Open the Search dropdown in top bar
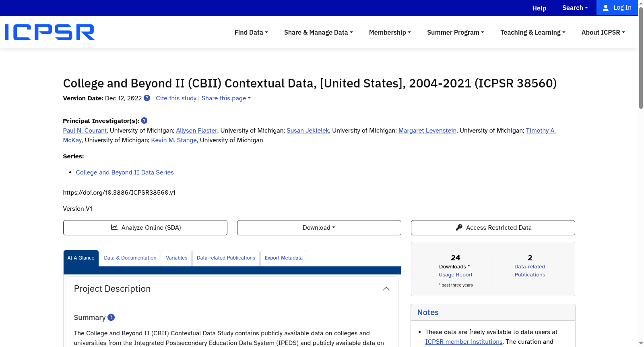The height and width of the screenshot is (347, 644). click(x=575, y=8)
